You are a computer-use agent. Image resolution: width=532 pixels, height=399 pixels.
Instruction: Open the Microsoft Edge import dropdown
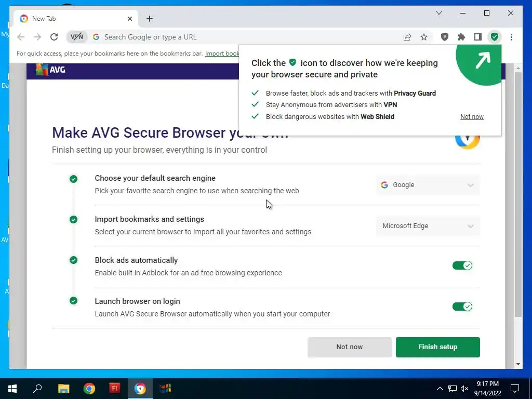[x=428, y=226]
